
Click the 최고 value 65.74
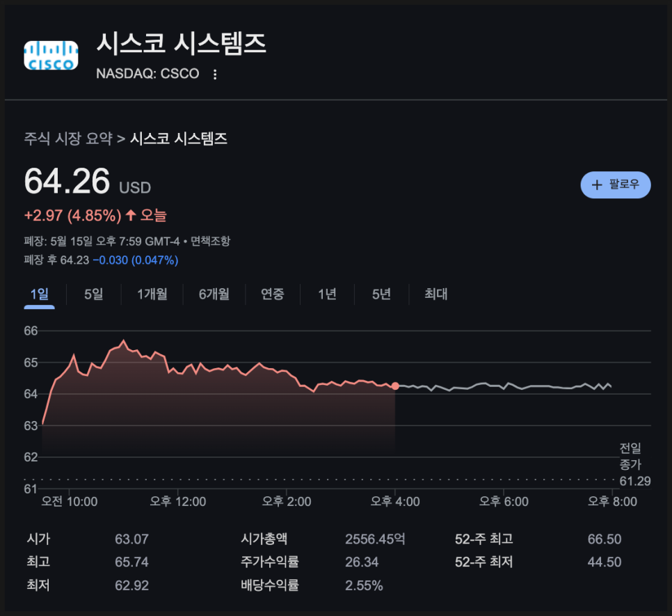tap(131, 562)
